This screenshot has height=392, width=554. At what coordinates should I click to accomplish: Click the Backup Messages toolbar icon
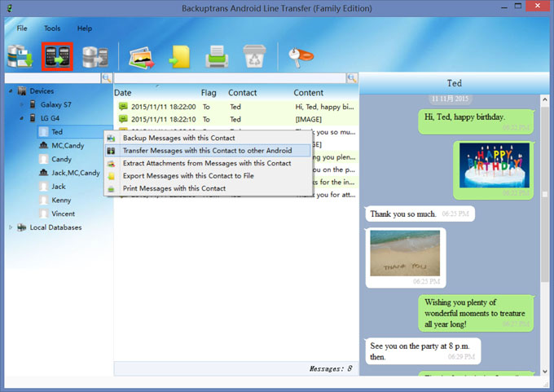[20, 56]
